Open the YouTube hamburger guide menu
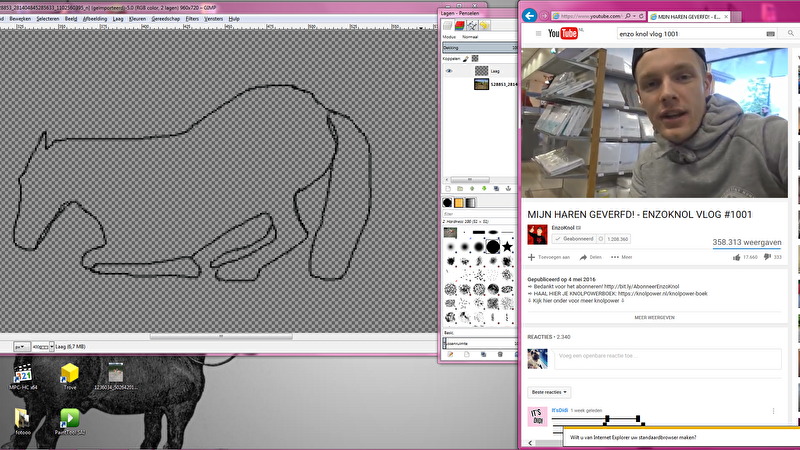The height and width of the screenshot is (450, 800). (x=538, y=33)
